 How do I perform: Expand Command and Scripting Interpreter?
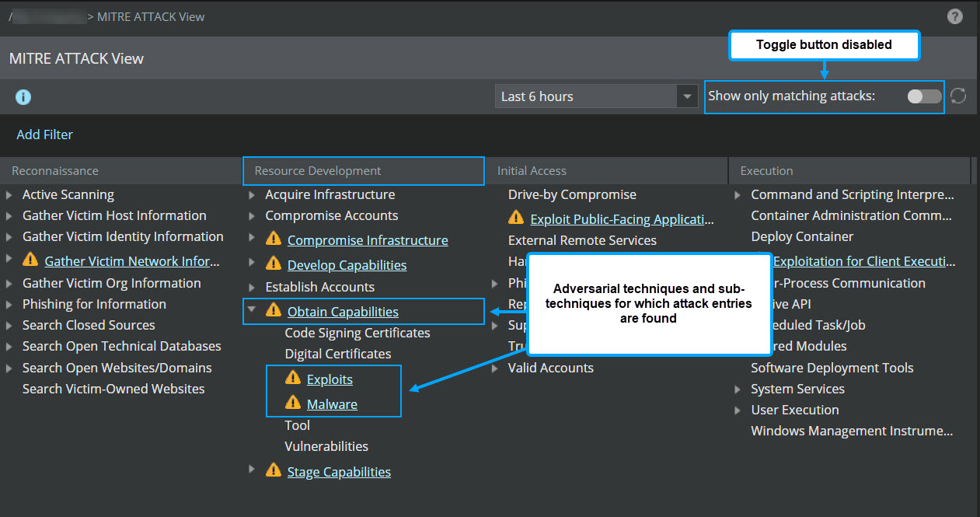[738, 195]
